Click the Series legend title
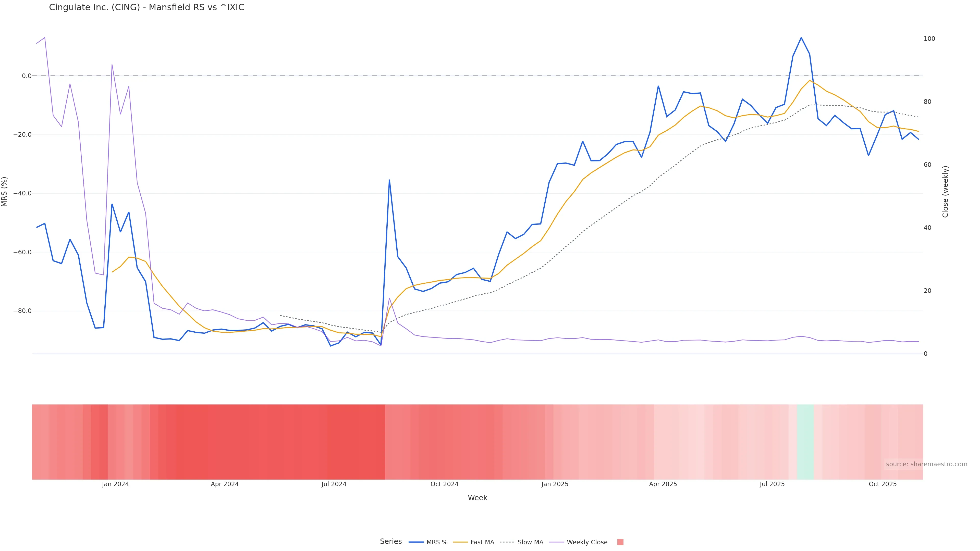980x551 pixels. tap(391, 542)
